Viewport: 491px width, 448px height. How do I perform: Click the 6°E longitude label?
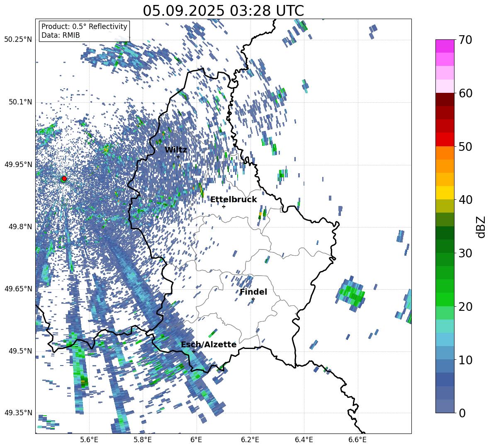196,440
